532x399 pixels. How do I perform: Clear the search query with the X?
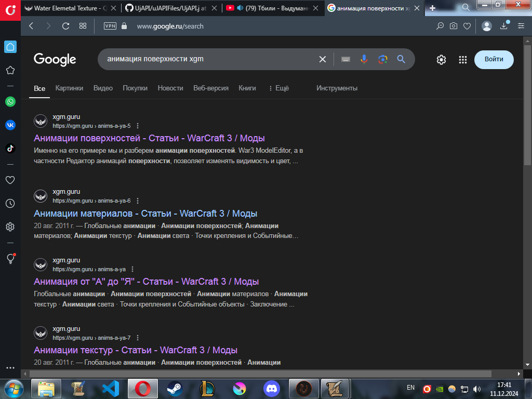(x=322, y=59)
